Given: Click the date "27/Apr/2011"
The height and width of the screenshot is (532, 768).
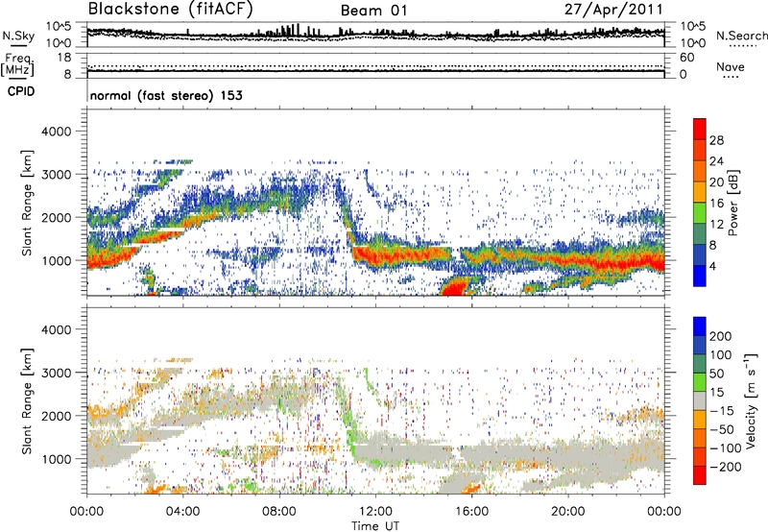Looking at the screenshot, I should (x=613, y=10).
